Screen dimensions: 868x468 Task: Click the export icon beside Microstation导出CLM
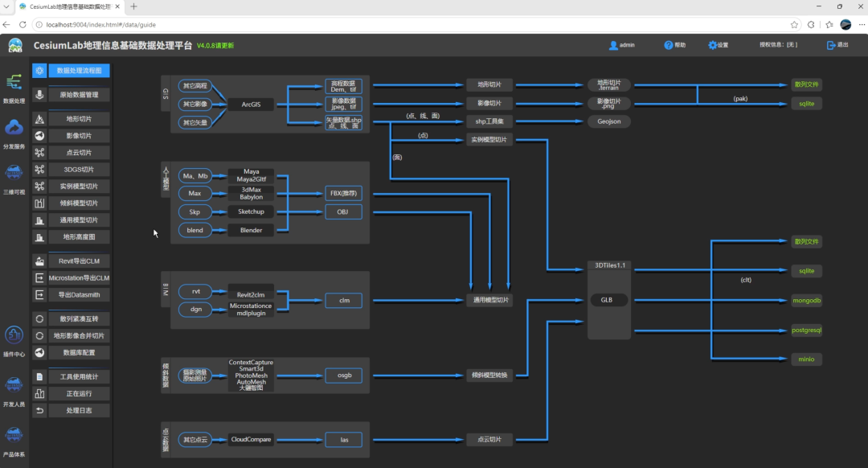tap(39, 278)
